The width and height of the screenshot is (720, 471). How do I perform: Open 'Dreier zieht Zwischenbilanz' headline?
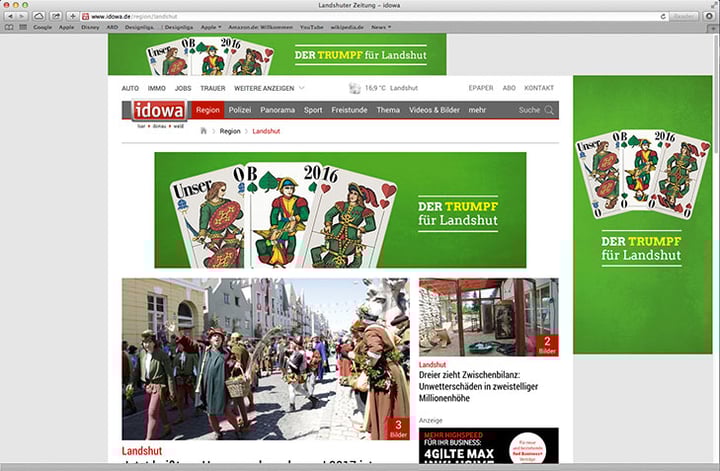[478, 387]
